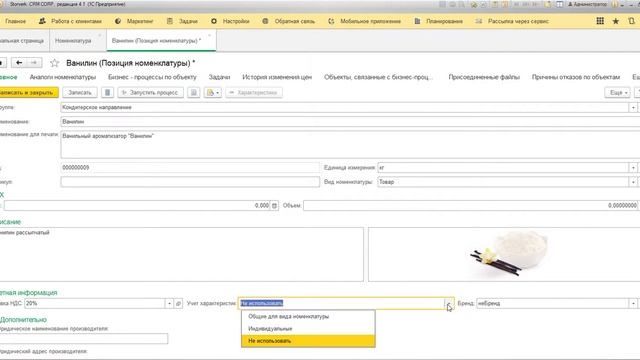Expand the Вид номенклатуры dropdown arrow
This screenshot has height=360, width=640.
633,182
